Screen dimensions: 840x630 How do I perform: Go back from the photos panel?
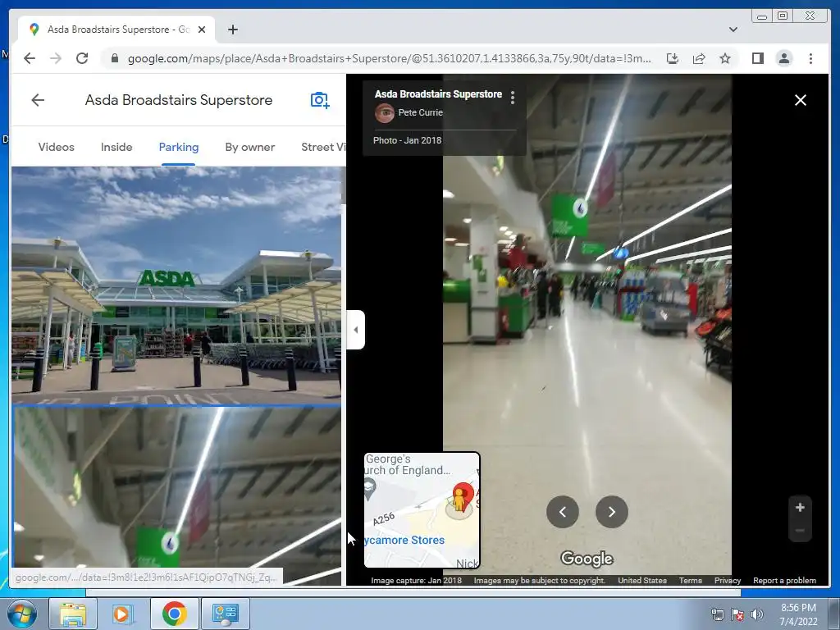click(38, 99)
